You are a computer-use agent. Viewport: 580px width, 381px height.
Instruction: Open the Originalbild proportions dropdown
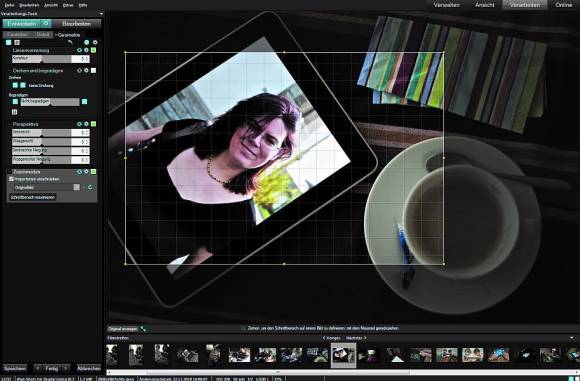coord(46,188)
